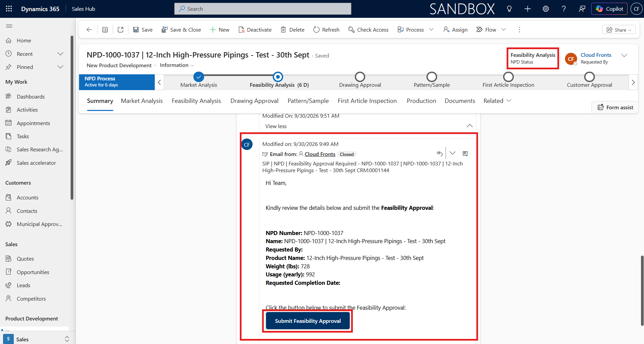Go back with the arrow icon

click(x=89, y=30)
